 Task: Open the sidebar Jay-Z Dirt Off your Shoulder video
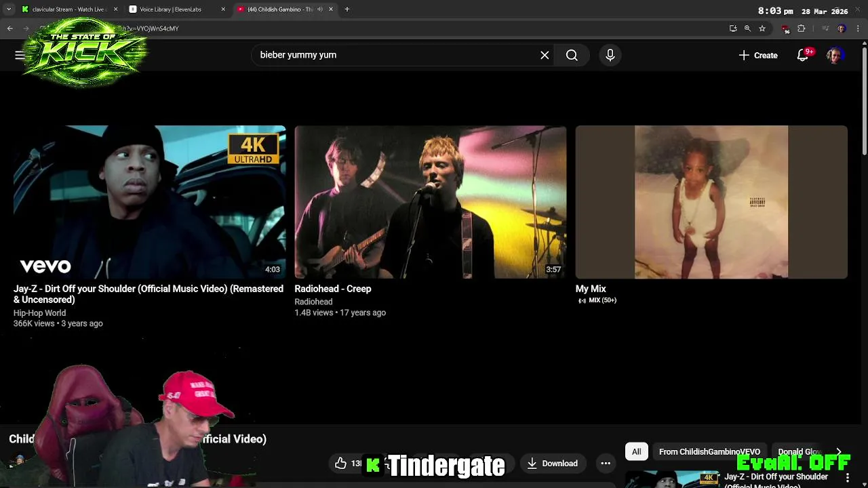pos(671,479)
